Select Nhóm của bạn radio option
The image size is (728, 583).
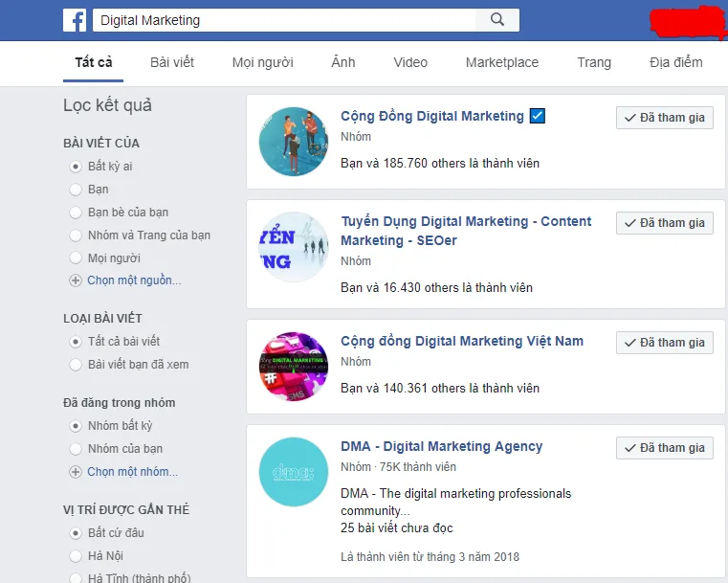coord(76,449)
